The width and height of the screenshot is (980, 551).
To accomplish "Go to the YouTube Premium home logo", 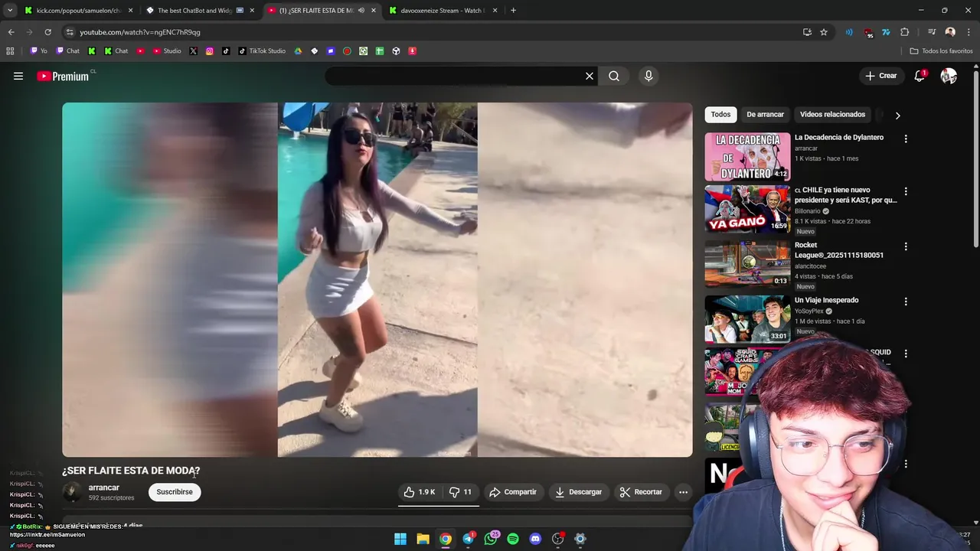I will pos(63,76).
